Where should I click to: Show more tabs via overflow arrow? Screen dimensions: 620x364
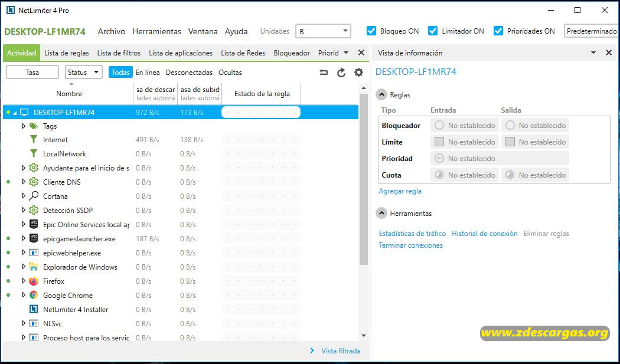click(x=346, y=53)
